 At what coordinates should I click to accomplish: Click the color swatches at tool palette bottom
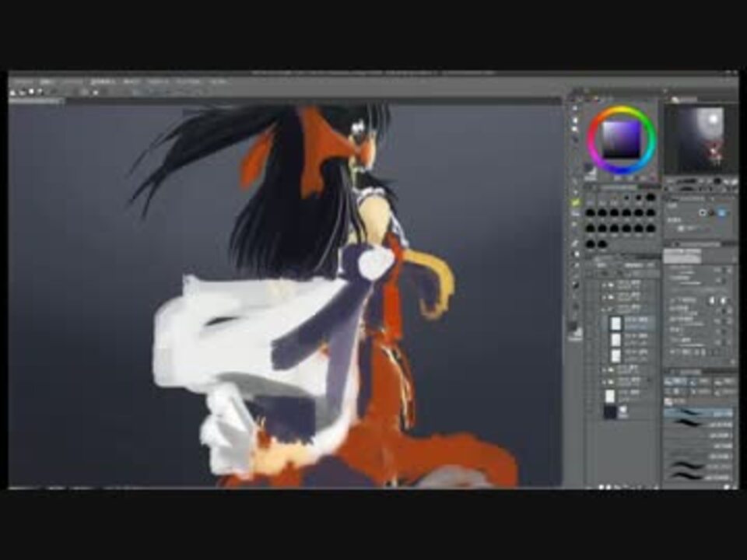tap(576, 331)
